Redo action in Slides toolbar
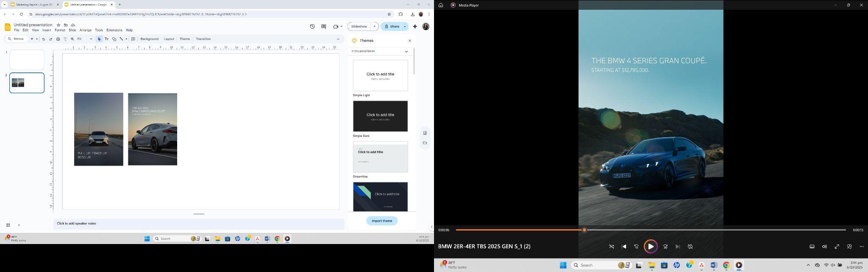Screen dimensions: 868x272 (51, 39)
